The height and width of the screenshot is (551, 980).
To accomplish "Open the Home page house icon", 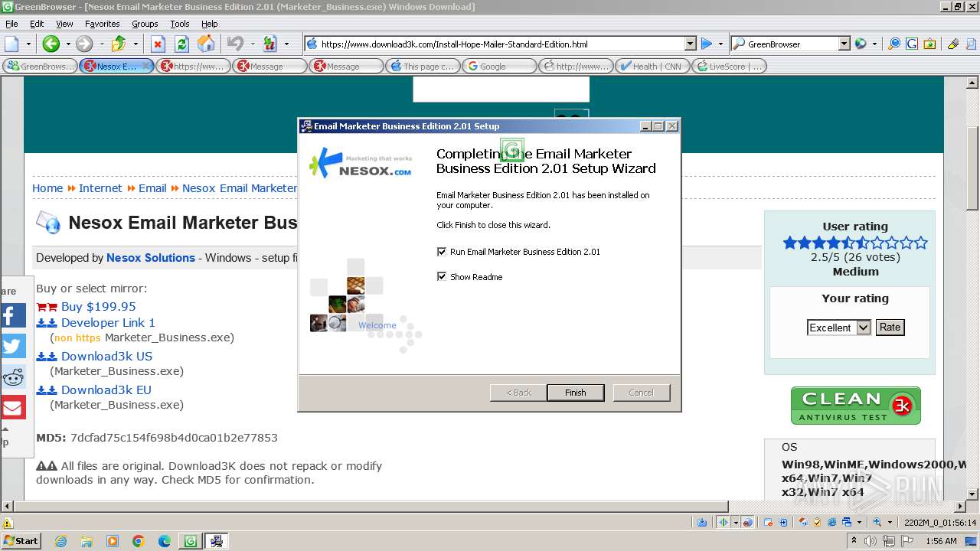I will point(206,44).
